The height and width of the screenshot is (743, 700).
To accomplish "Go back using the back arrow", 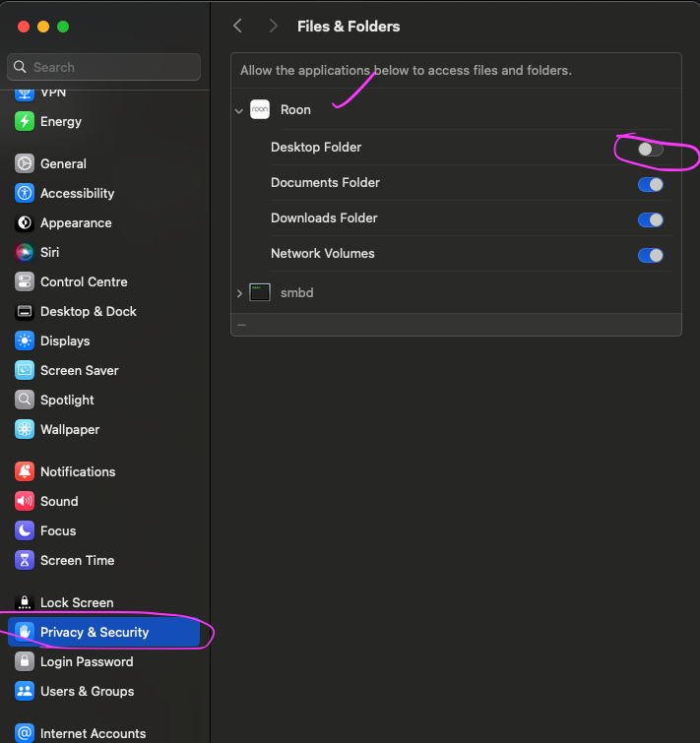I will pyautogui.click(x=237, y=27).
